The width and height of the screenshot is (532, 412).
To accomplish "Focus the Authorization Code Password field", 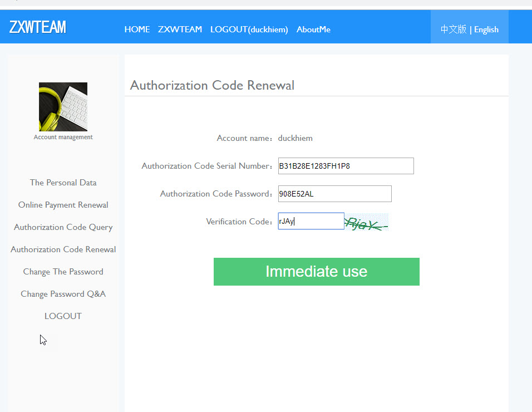I will coord(334,193).
